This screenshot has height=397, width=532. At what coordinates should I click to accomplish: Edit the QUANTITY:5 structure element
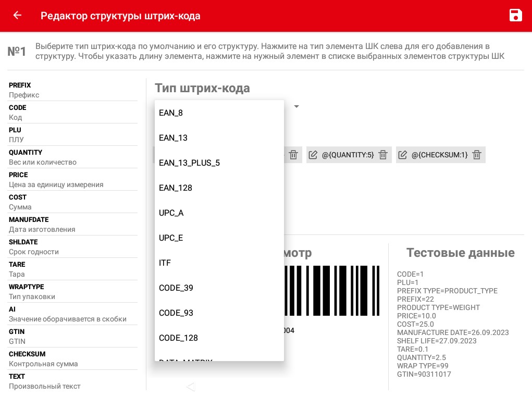tap(313, 155)
